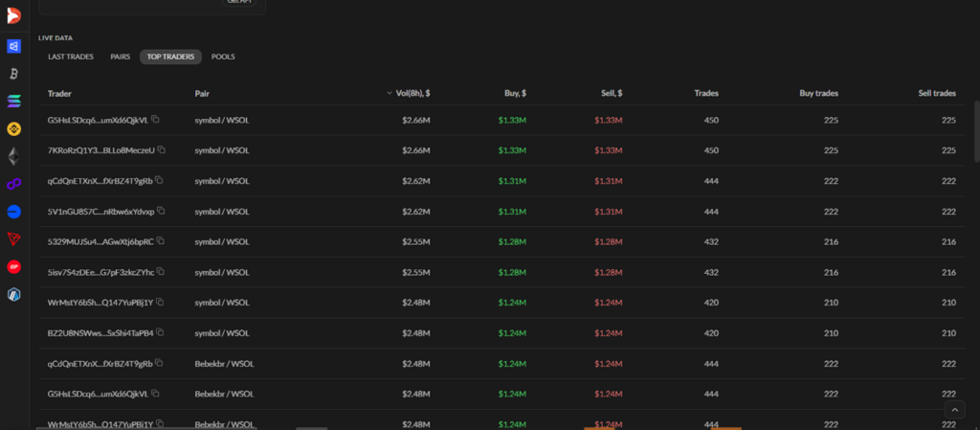Click 216 buy trades in 5isv7S4zDEe row

tap(832, 272)
